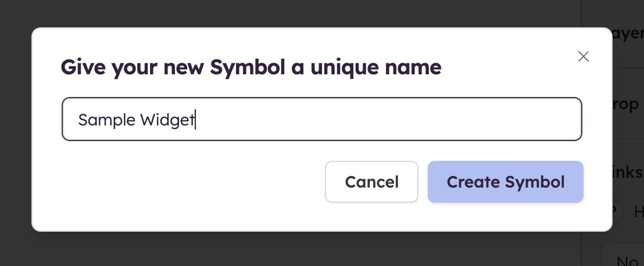644x266 pixels.
Task: Click the "Sample Widget" text in field
Action: (x=137, y=120)
